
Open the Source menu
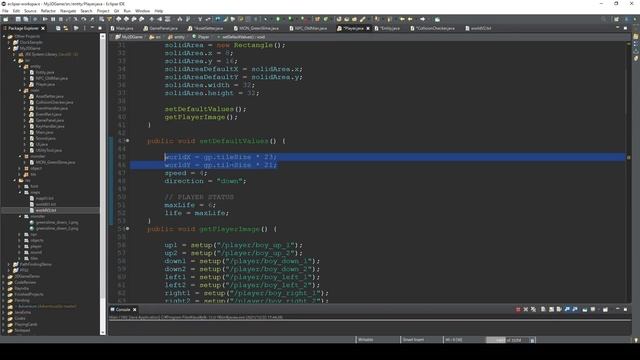pos(30,11)
